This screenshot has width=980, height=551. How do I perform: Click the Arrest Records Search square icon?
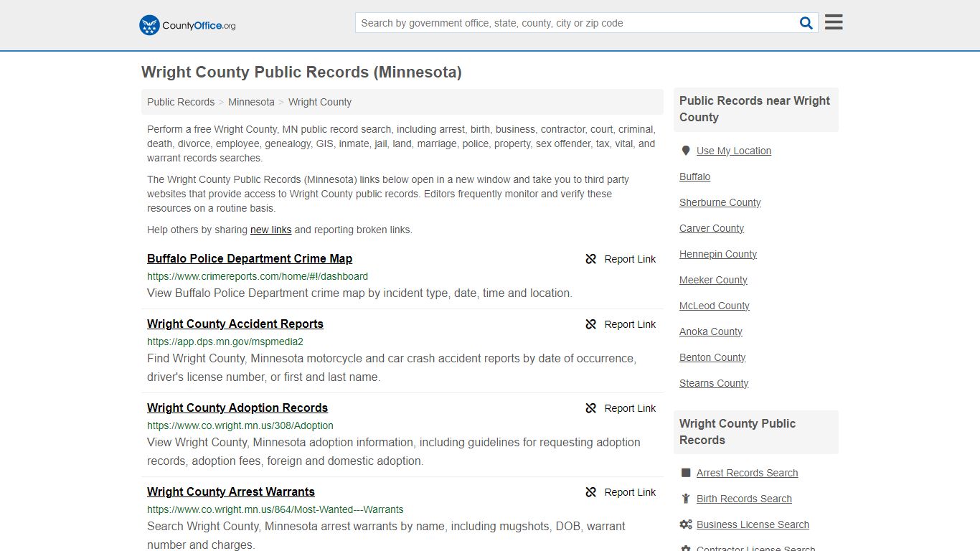pyautogui.click(x=686, y=473)
